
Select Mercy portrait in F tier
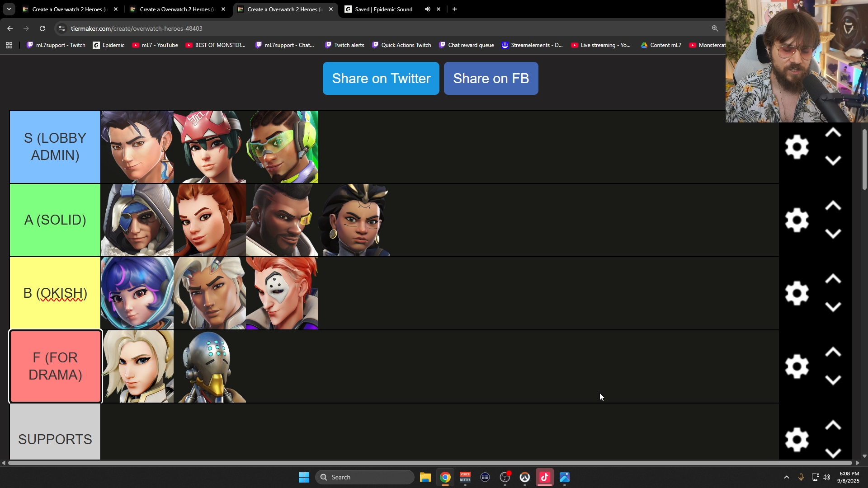pos(137,366)
